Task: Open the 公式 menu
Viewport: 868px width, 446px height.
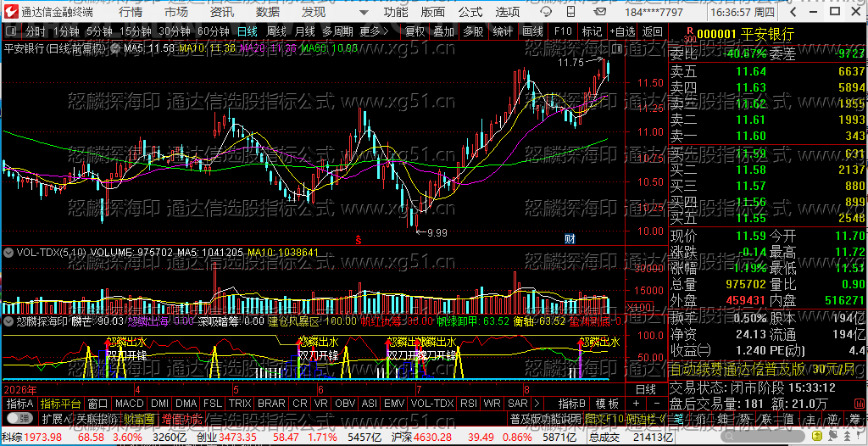Action: pyautogui.click(x=470, y=12)
